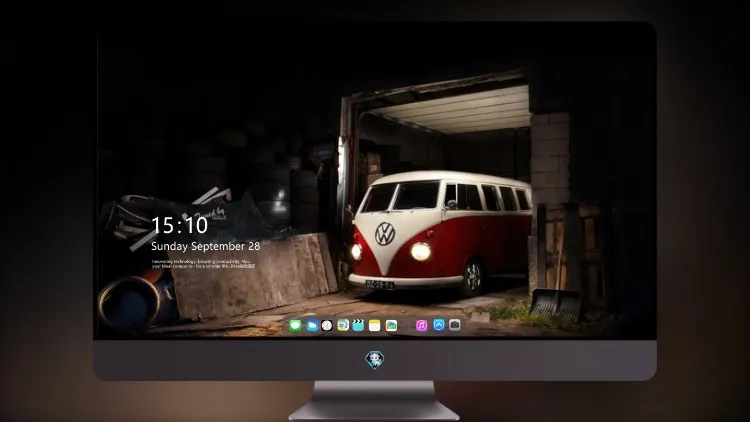Open the yellow Notes app in the dock

[375, 325]
